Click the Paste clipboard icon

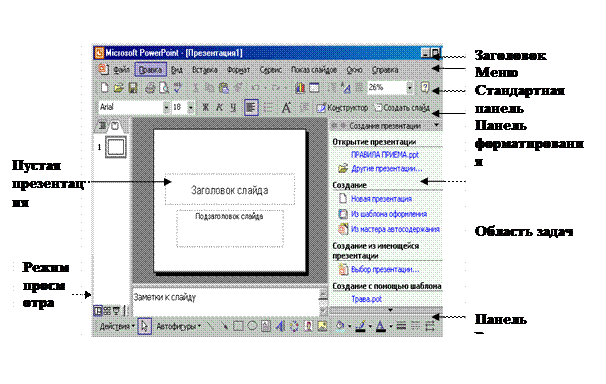224,88
